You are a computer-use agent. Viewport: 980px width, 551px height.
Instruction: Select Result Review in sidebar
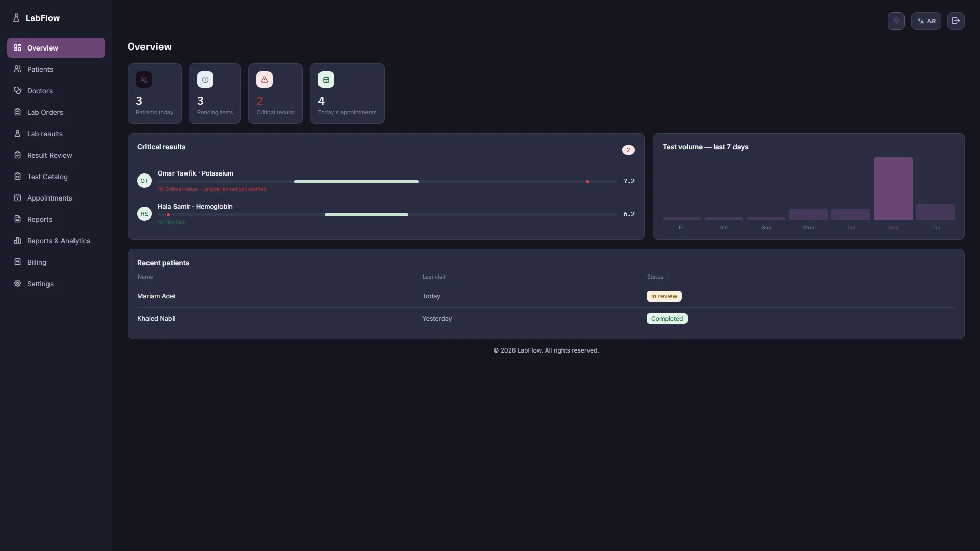(x=56, y=155)
